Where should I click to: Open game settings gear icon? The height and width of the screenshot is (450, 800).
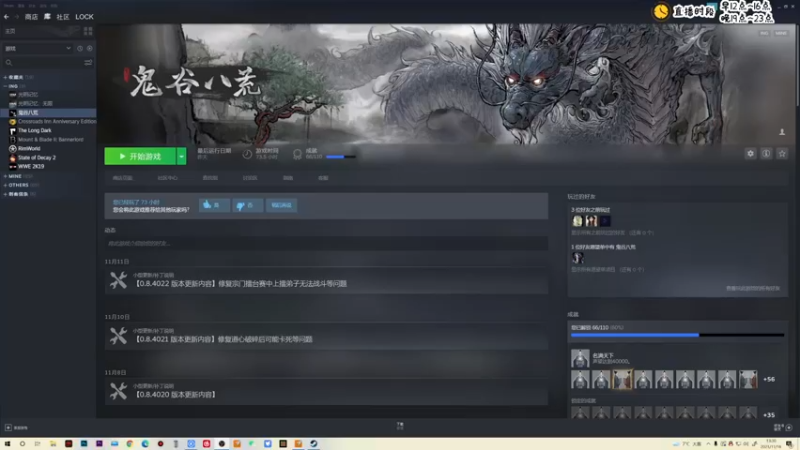[x=750, y=154]
